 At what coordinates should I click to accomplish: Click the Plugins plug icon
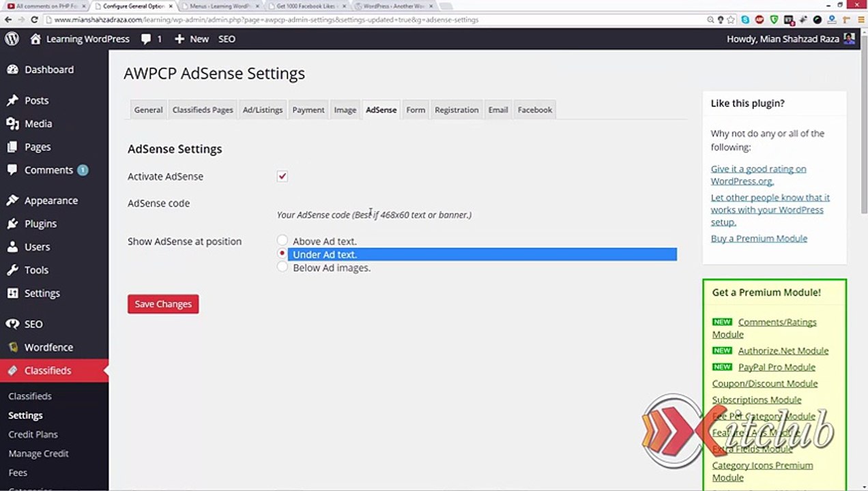(12, 224)
